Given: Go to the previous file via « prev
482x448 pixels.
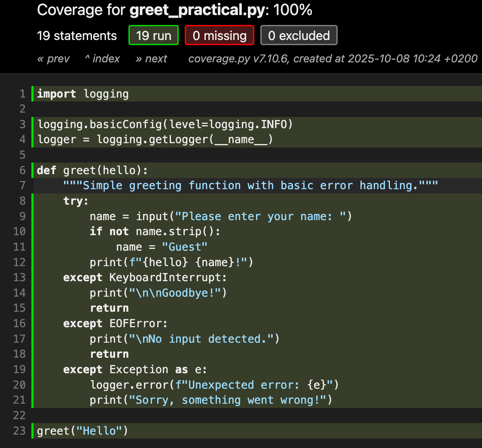Looking at the screenshot, I should pos(53,58).
